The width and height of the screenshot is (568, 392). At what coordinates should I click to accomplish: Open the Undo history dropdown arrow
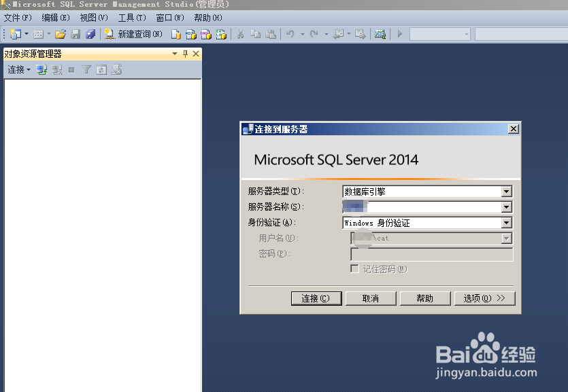tap(302, 35)
